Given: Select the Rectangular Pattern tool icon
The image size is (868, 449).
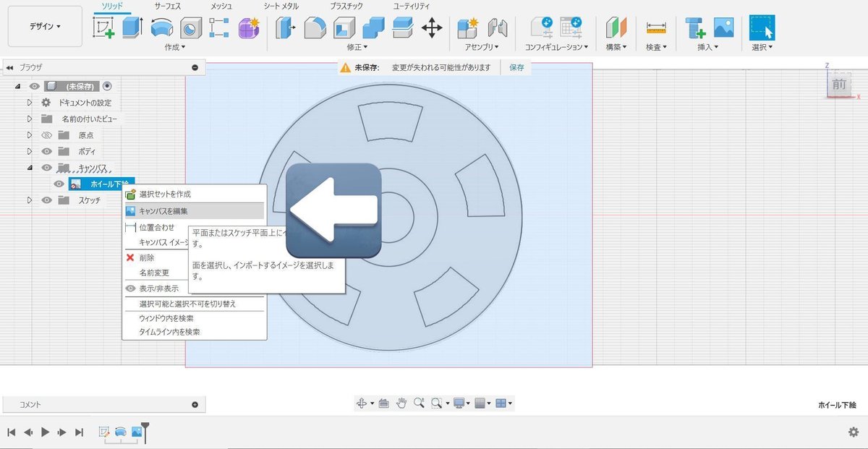Looking at the screenshot, I should coord(219,28).
